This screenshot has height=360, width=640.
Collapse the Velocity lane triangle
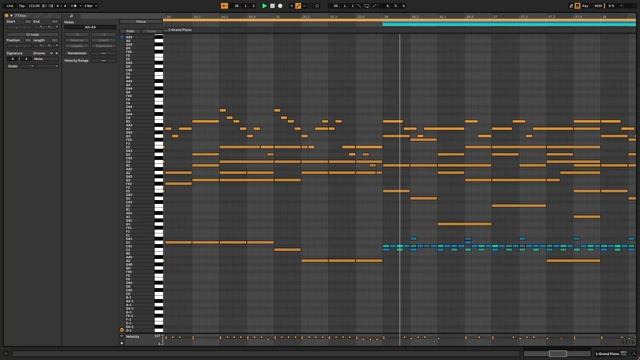coord(122,337)
